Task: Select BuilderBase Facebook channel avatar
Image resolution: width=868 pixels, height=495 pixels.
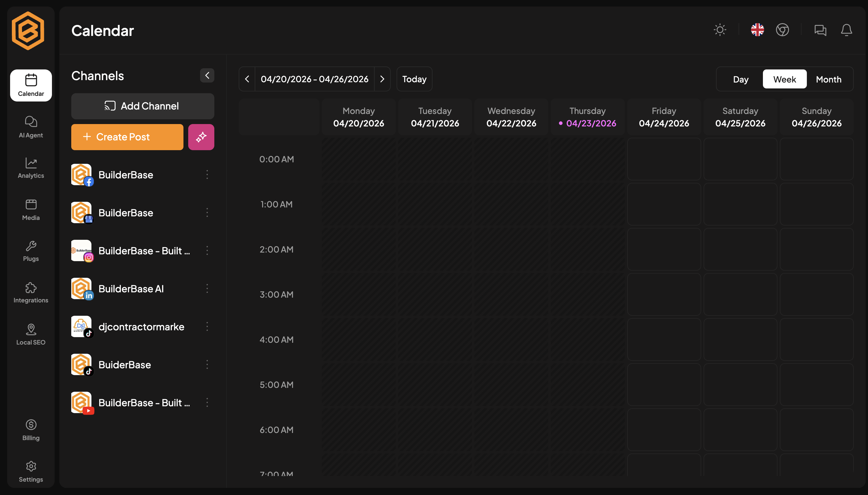Action: coord(82,175)
